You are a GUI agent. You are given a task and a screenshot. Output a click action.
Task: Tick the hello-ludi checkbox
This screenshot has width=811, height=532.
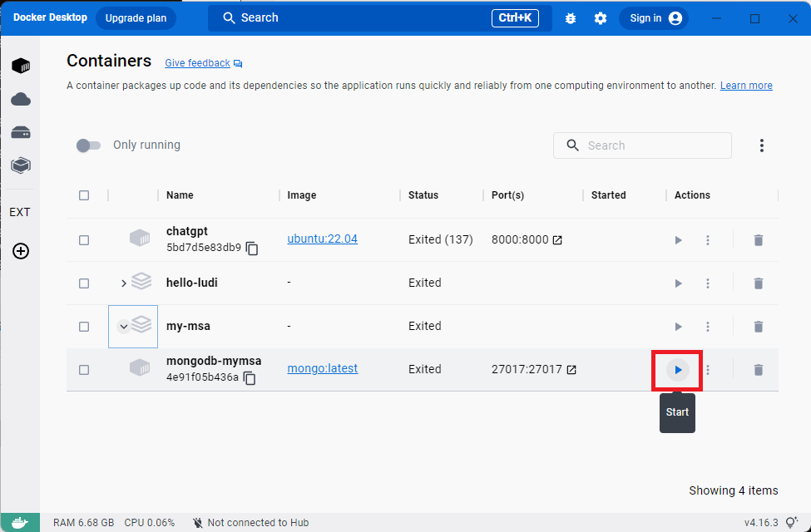(x=84, y=283)
